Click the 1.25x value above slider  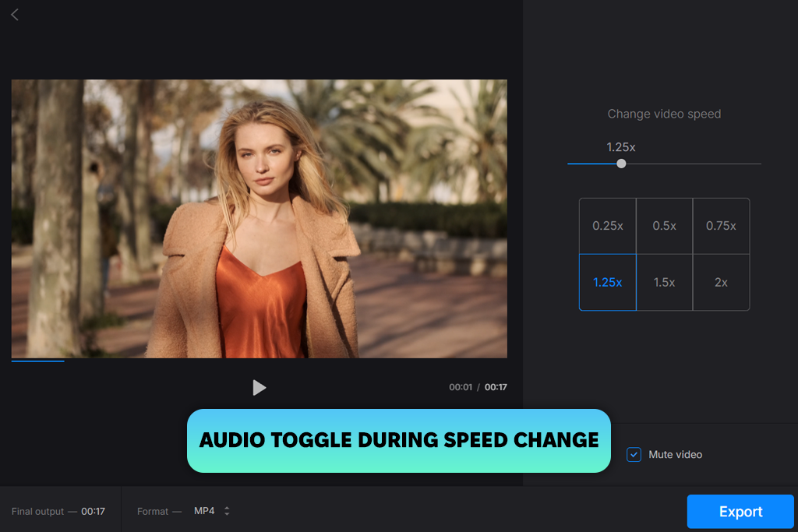[621, 147]
